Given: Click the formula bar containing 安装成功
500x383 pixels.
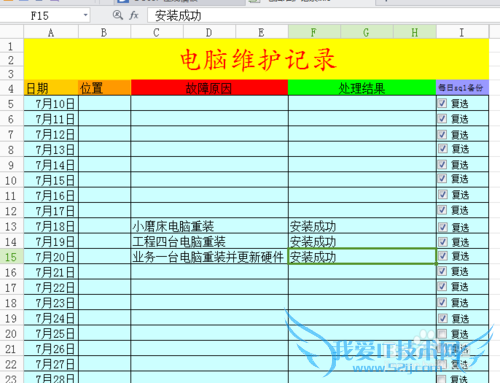Looking at the screenshot, I should (323, 15).
